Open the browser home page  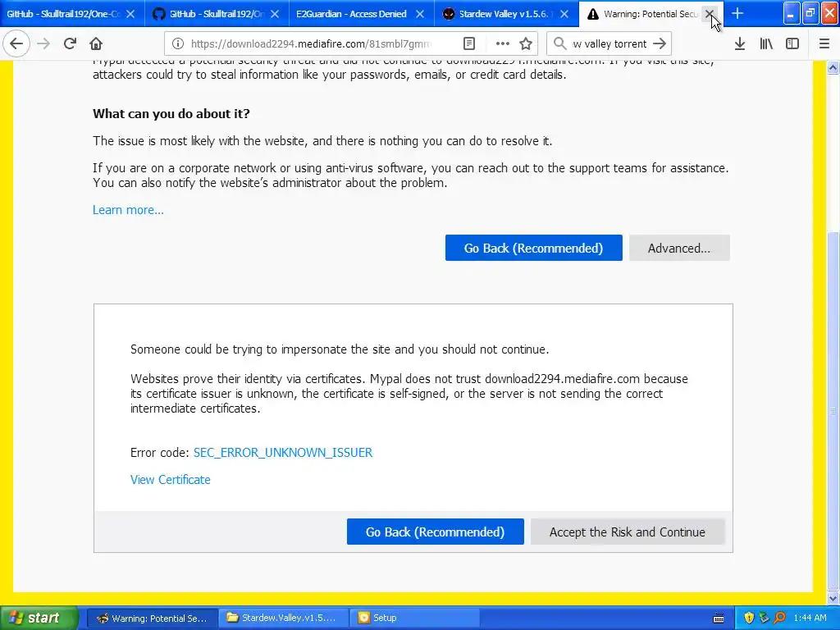point(96,44)
